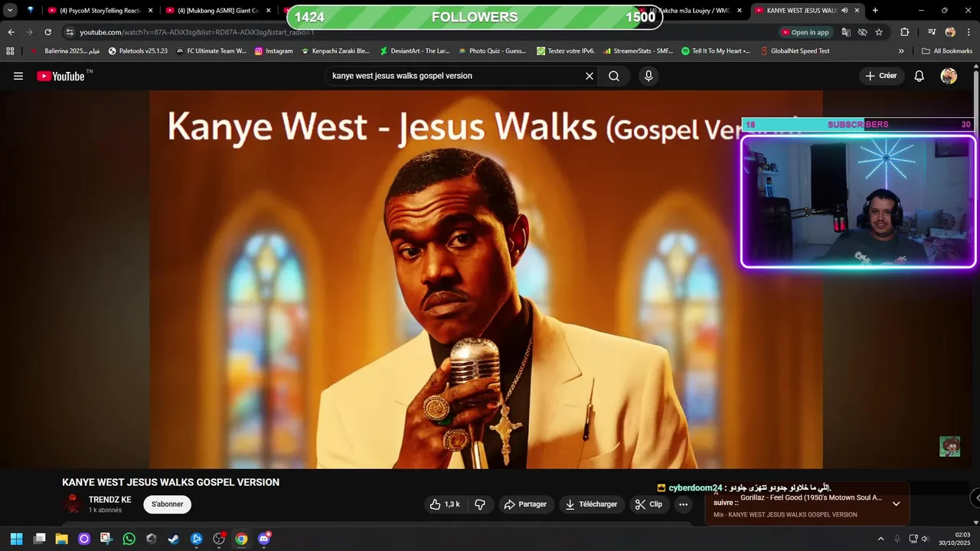Viewport: 980px width, 551px height.
Task: Close the KANYE WEST JESUS WALKS tab
Action: [857, 11]
